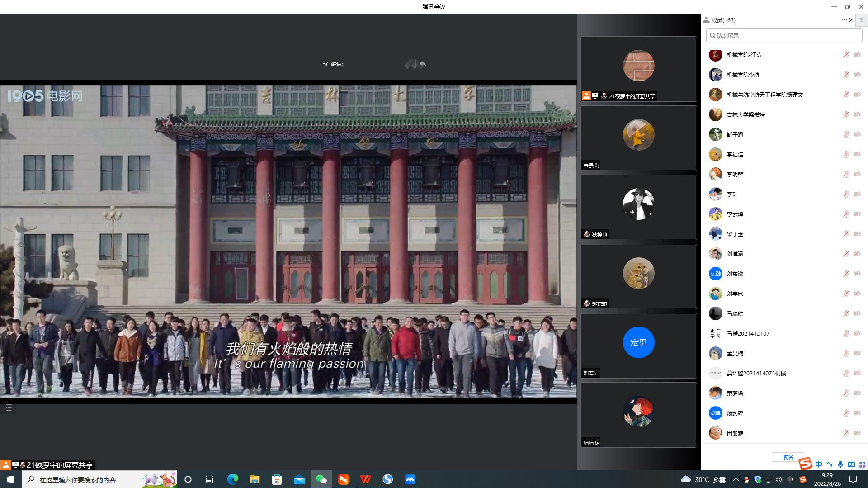Close the members panel with the X
This screenshot has height=488, width=868.
coord(851,20)
